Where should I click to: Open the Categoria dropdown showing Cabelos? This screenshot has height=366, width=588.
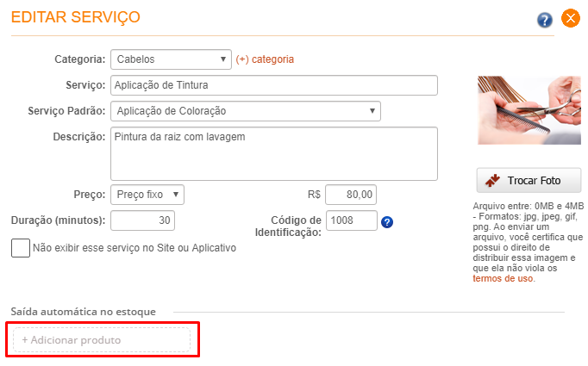171,59
